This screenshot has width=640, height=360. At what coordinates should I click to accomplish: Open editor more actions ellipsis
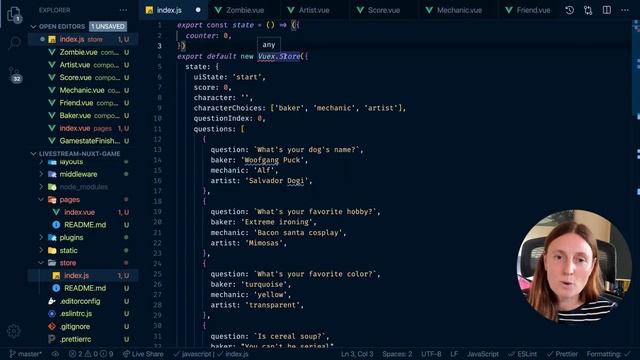coord(625,10)
